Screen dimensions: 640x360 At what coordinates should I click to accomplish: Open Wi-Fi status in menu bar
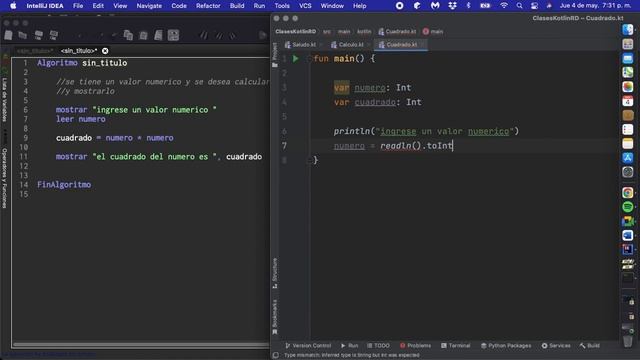[x=504, y=6]
